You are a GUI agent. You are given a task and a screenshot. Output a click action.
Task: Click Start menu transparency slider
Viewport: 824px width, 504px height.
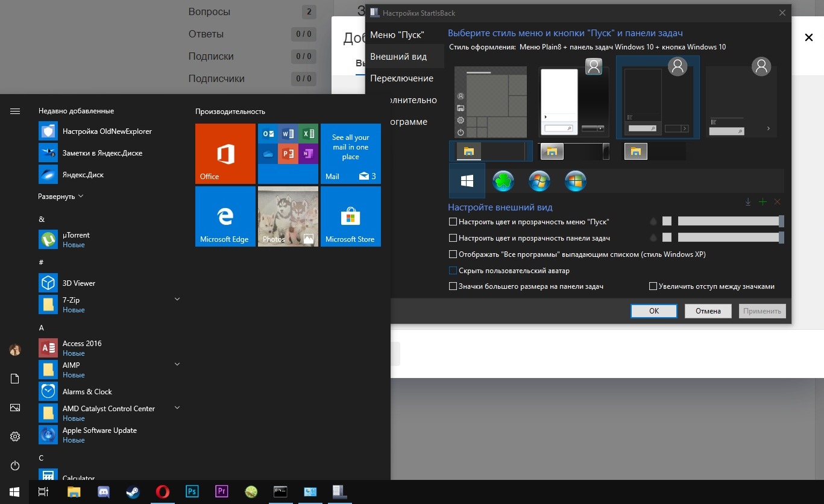(x=731, y=221)
